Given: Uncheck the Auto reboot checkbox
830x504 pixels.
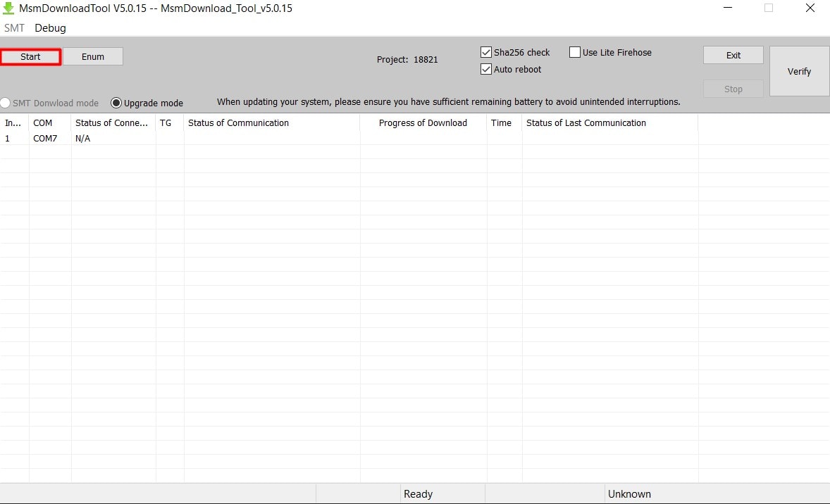Looking at the screenshot, I should pos(486,69).
